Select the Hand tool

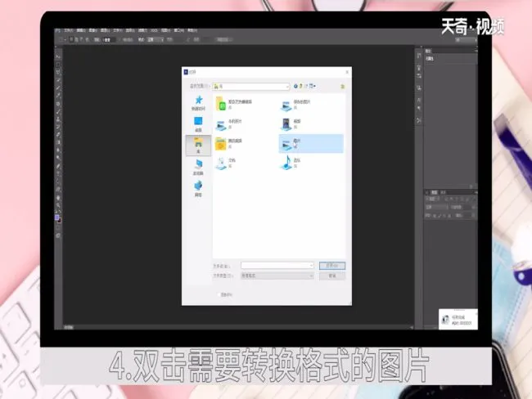tap(58, 198)
